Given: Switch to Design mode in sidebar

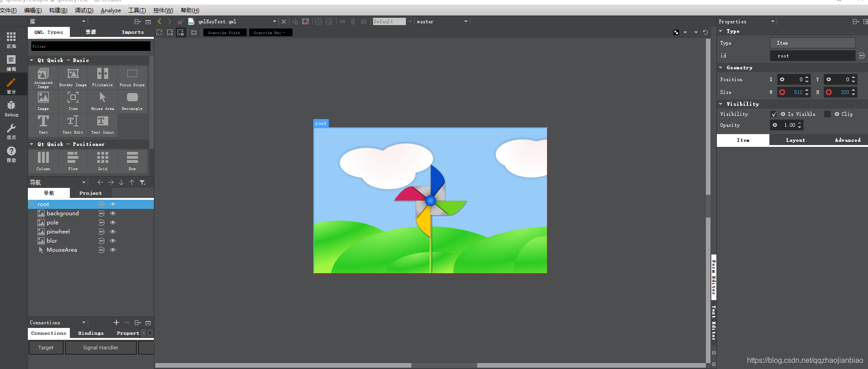Looking at the screenshot, I should pyautogui.click(x=11, y=86).
